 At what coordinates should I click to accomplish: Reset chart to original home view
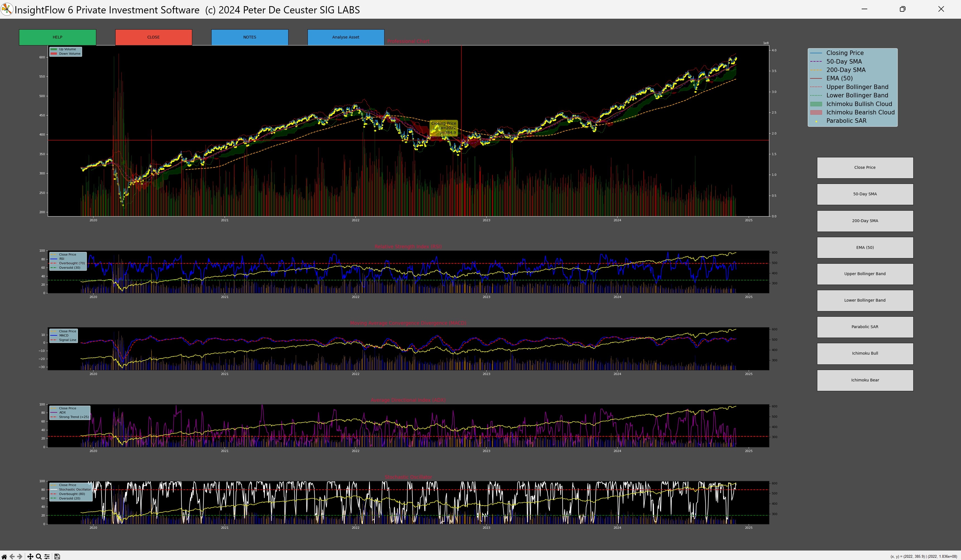[x=4, y=557]
